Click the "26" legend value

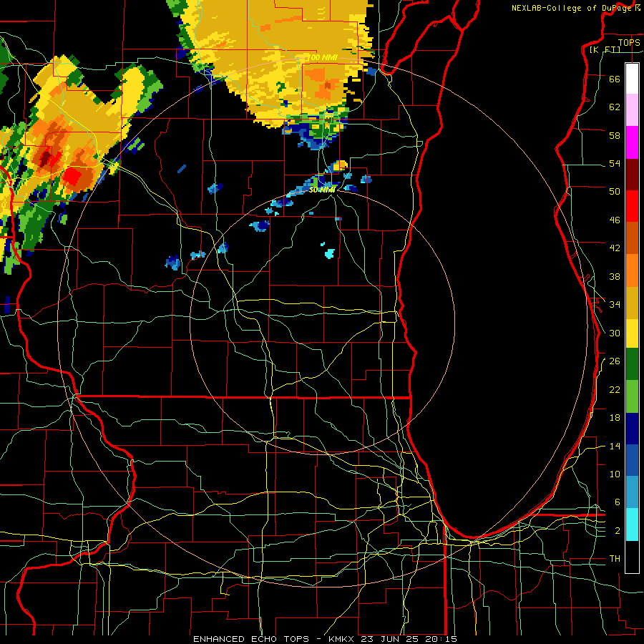pos(615,361)
